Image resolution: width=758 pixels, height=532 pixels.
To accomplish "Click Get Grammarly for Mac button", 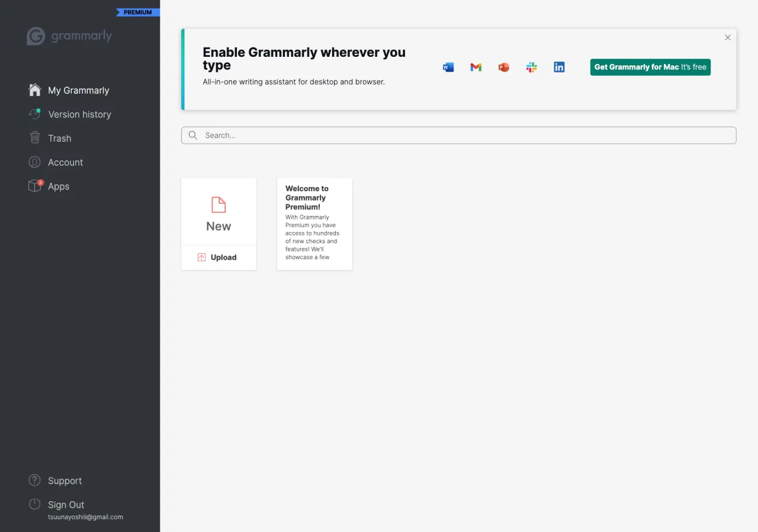I will (650, 67).
